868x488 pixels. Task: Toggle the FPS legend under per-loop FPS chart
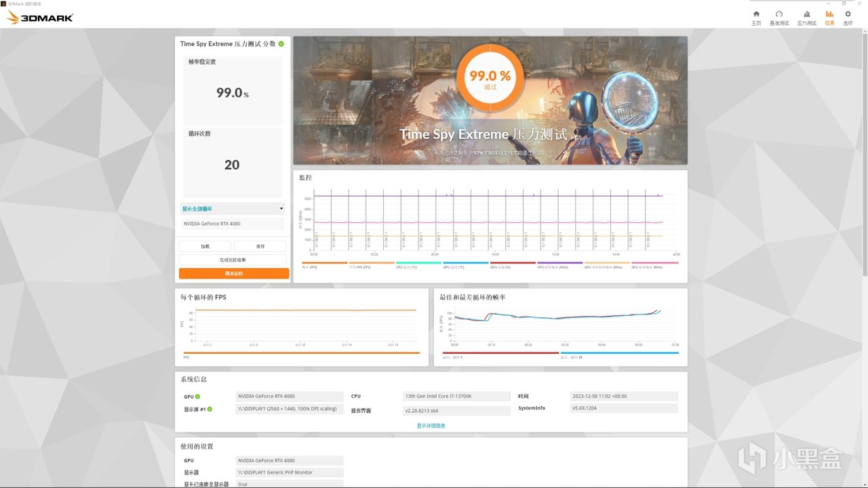pos(302,355)
